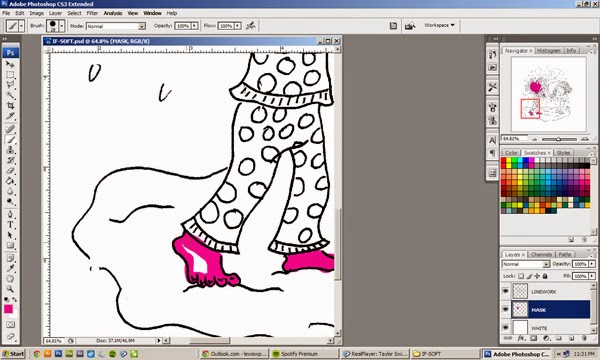The height and width of the screenshot is (360, 600).
Task: Open the Filter menu
Action: [x=92, y=13]
